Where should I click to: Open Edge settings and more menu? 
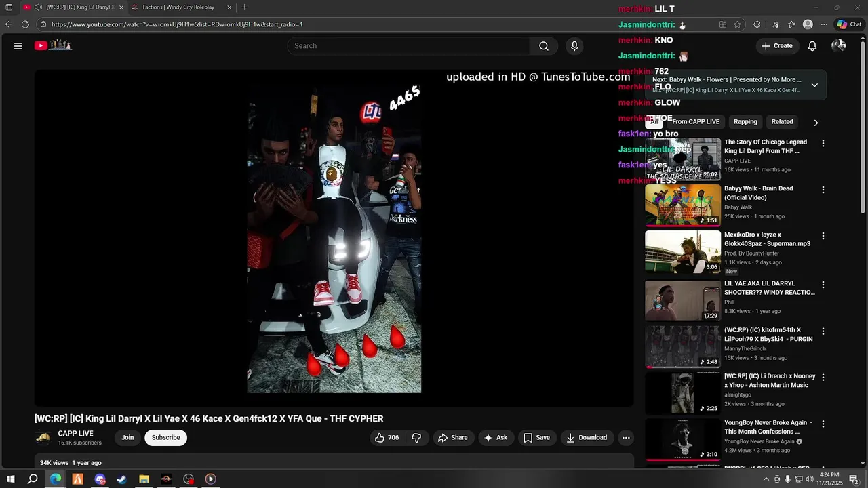(824, 24)
